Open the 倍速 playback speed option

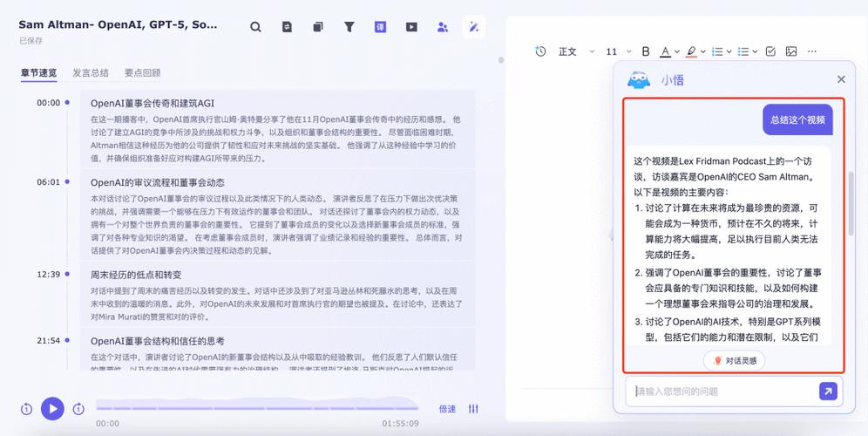tap(447, 409)
